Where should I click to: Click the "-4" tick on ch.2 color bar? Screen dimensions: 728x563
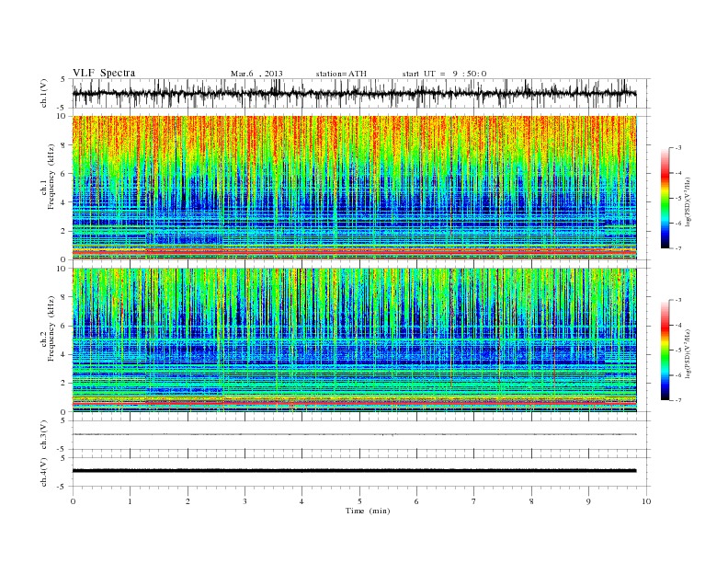tap(677, 325)
